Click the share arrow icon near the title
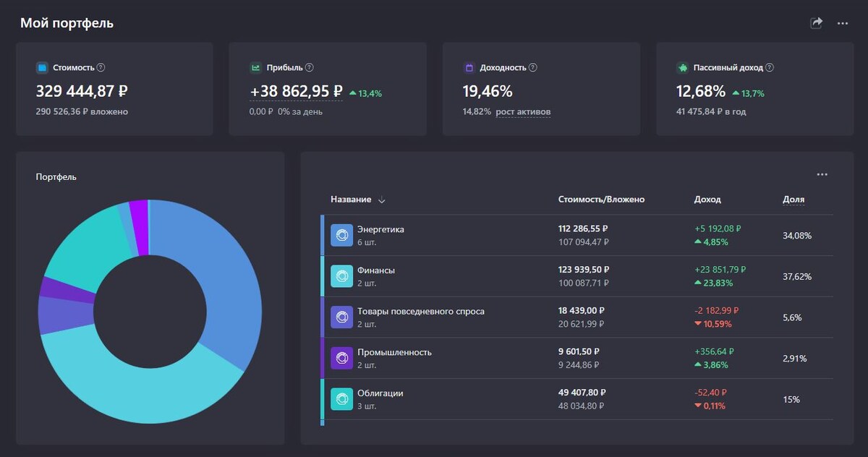This screenshot has width=868, height=457. (815, 22)
